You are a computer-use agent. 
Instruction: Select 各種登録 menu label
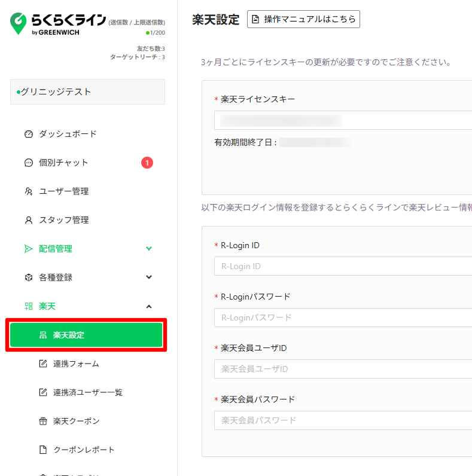tap(56, 277)
